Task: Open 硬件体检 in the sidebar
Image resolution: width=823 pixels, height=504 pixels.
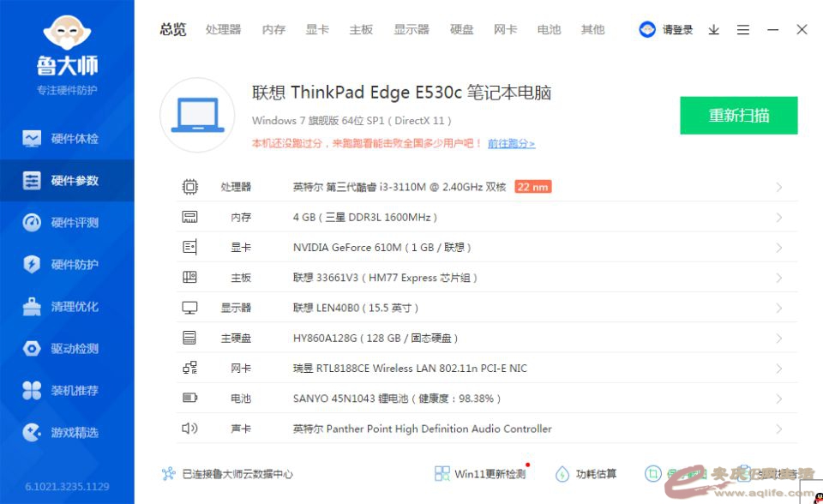Action: (67, 139)
